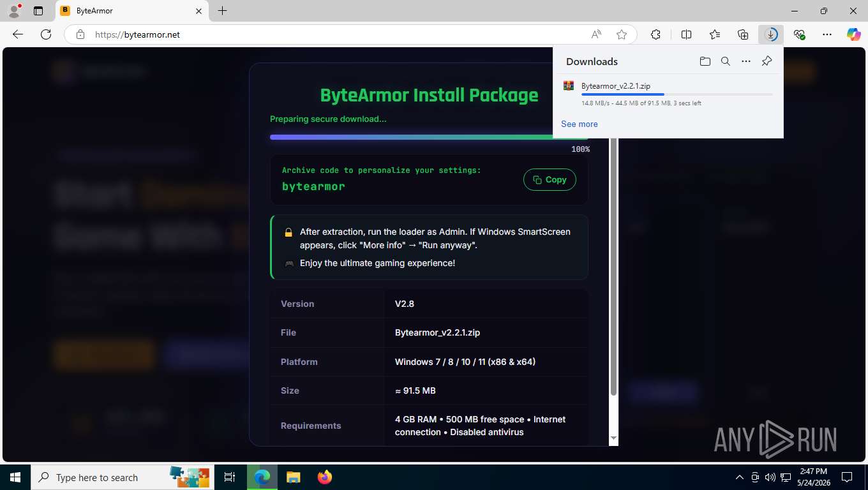Close the ByteArmor tab
Screen dimensions: 868x490
198,11
